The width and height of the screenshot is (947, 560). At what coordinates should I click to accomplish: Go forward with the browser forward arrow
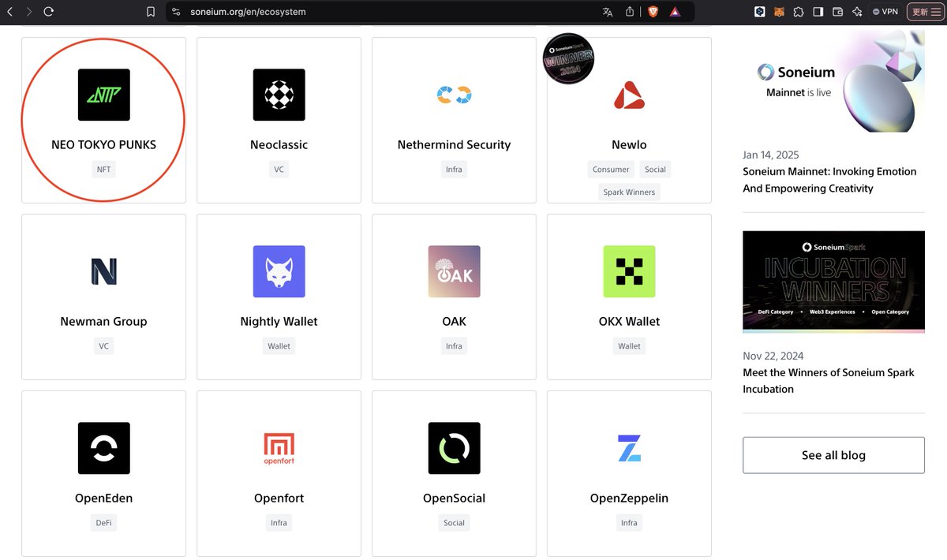[29, 12]
